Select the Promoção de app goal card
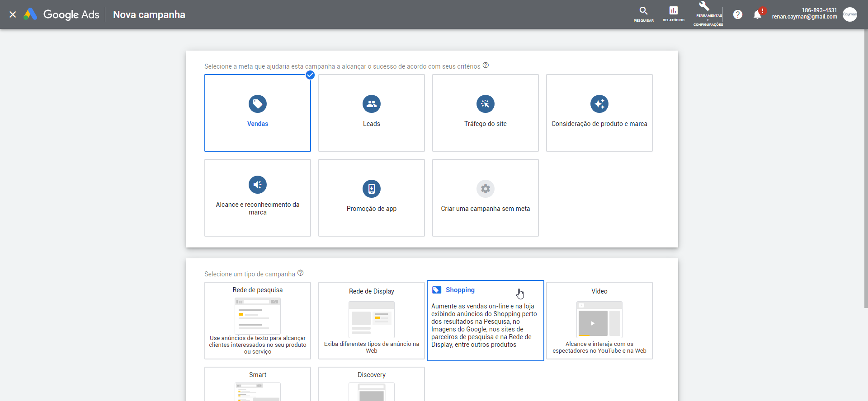This screenshot has height=401, width=868. point(372,198)
